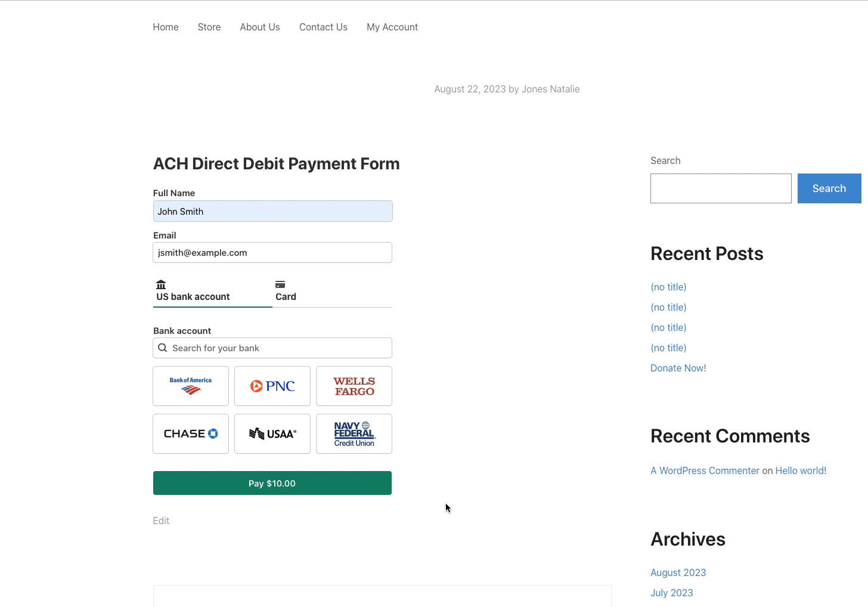Open the July 2023 archive
Screen dimensions: 868x607
[x=672, y=593]
